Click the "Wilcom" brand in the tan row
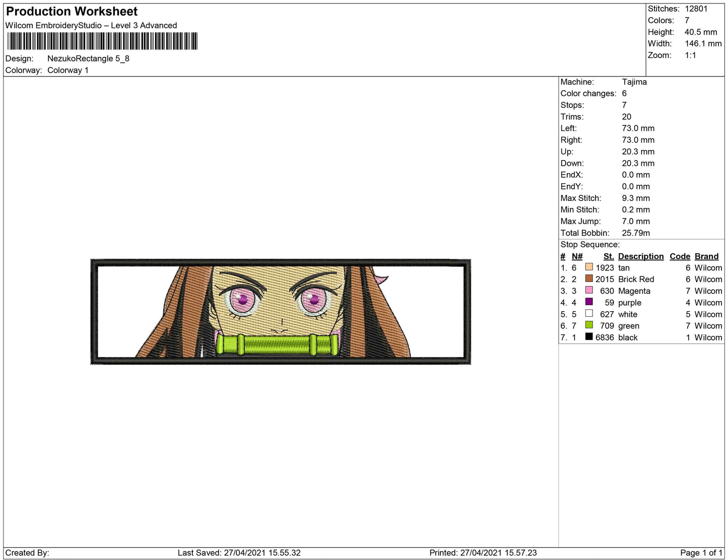Screen dimensions: 728x560 pyautogui.click(x=708, y=268)
